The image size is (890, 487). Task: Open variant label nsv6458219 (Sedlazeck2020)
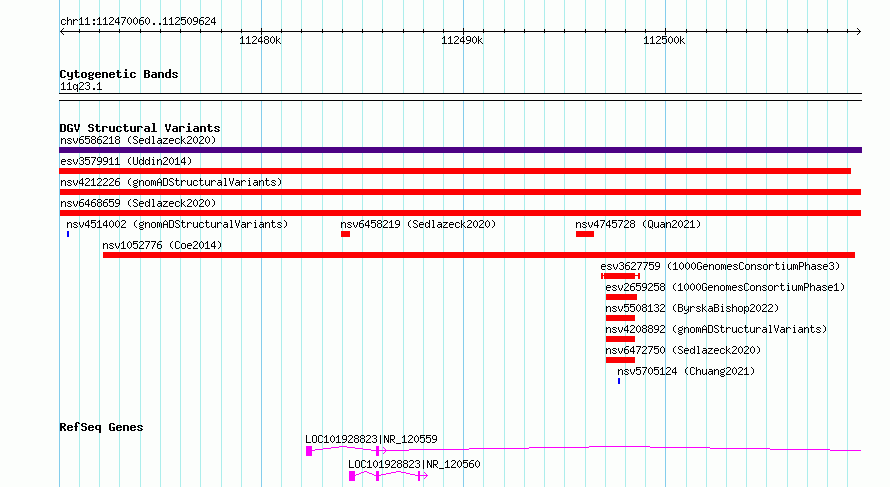[x=418, y=224]
